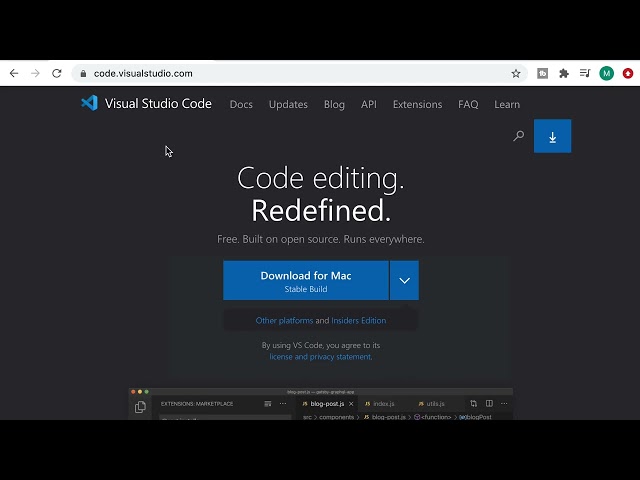Viewport: 640px width, 480px height.
Task: Open the Docs navigation item
Action: [241, 104]
